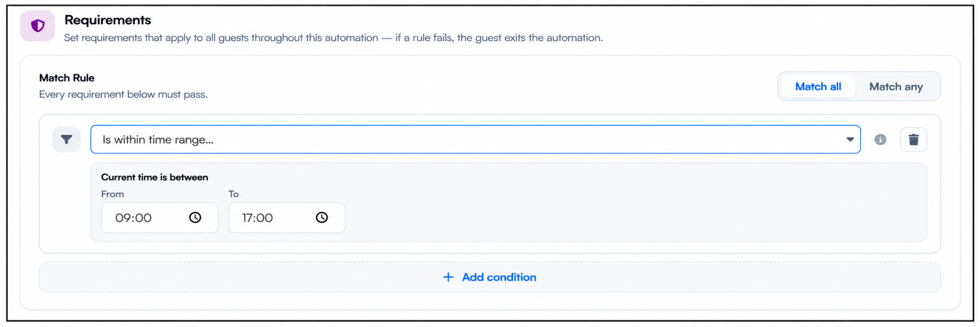This screenshot has width=980, height=327.
Task: Expand the condition type dropdown arrow
Action: pyautogui.click(x=850, y=139)
